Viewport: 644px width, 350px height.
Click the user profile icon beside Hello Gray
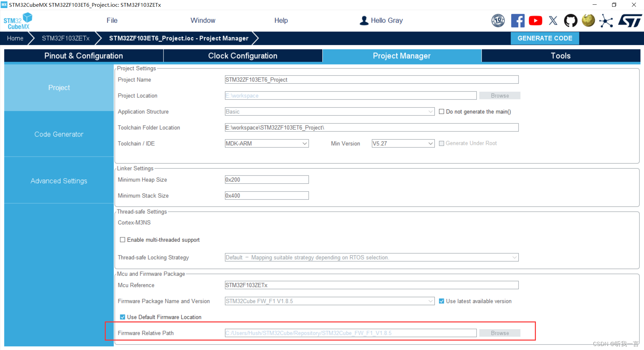[364, 21]
